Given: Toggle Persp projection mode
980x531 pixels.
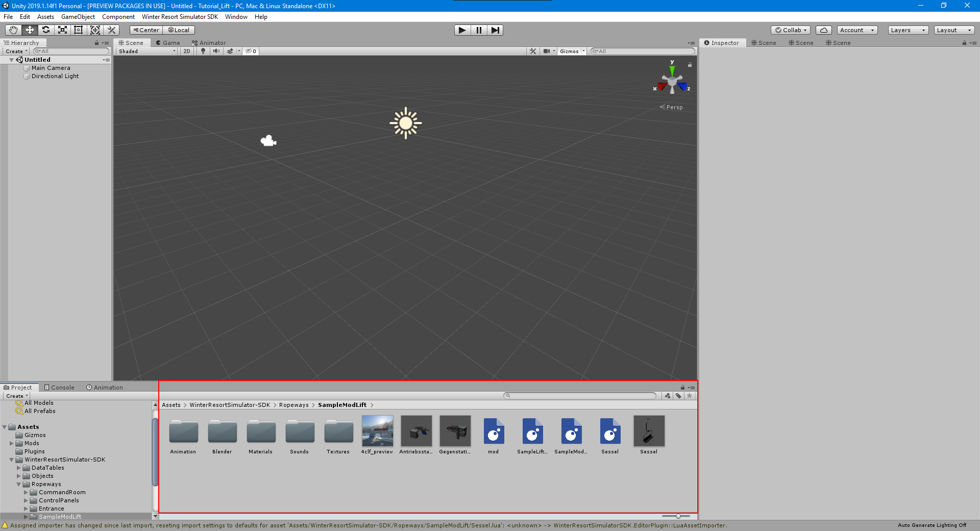Looking at the screenshot, I should 671,107.
